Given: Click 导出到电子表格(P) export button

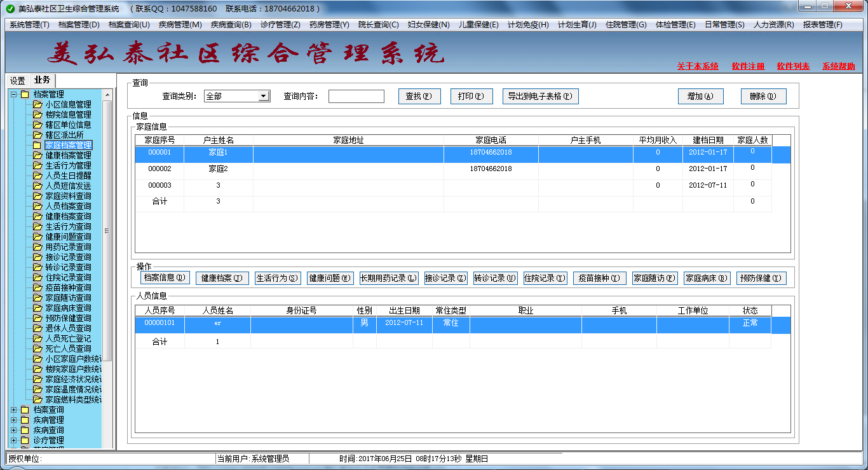Looking at the screenshot, I should (540, 96).
